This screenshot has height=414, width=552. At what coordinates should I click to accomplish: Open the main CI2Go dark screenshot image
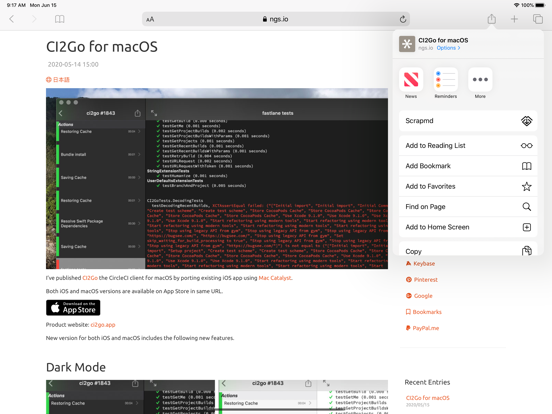pyautogui.click(x=217, y=178)
